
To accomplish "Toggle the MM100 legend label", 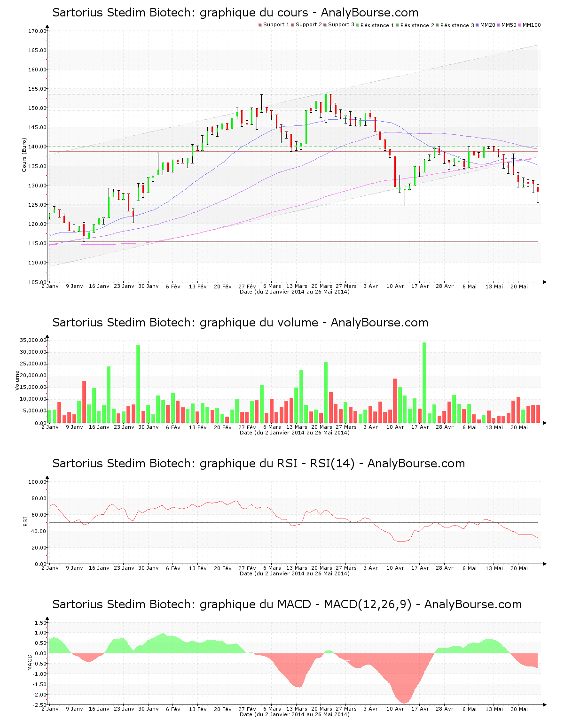I will [532, 25].
